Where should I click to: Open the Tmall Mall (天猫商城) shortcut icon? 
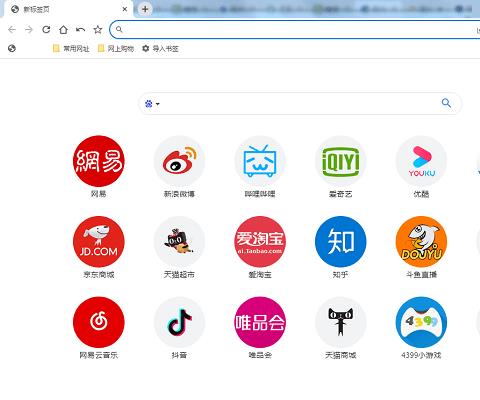(341, 322)
